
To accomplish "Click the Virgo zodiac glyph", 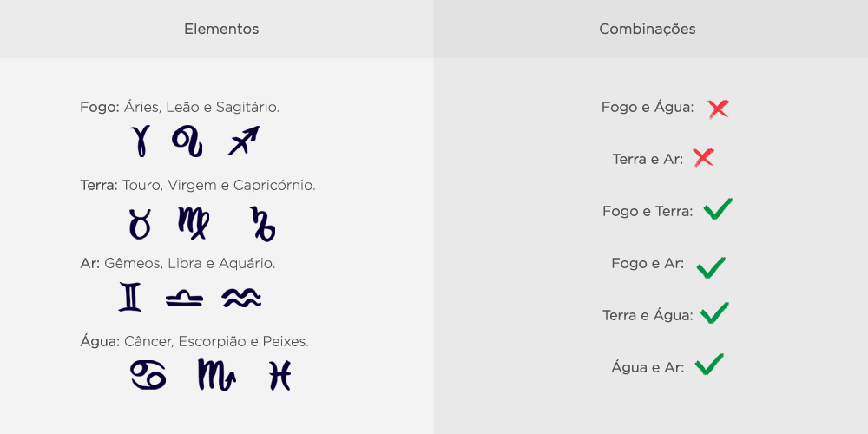I will pos(193,223).
